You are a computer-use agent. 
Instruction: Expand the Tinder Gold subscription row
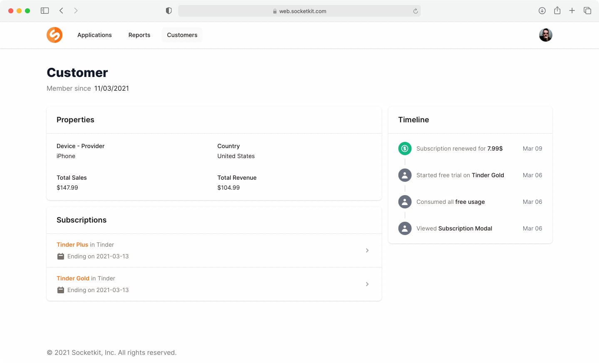(367, 284)
